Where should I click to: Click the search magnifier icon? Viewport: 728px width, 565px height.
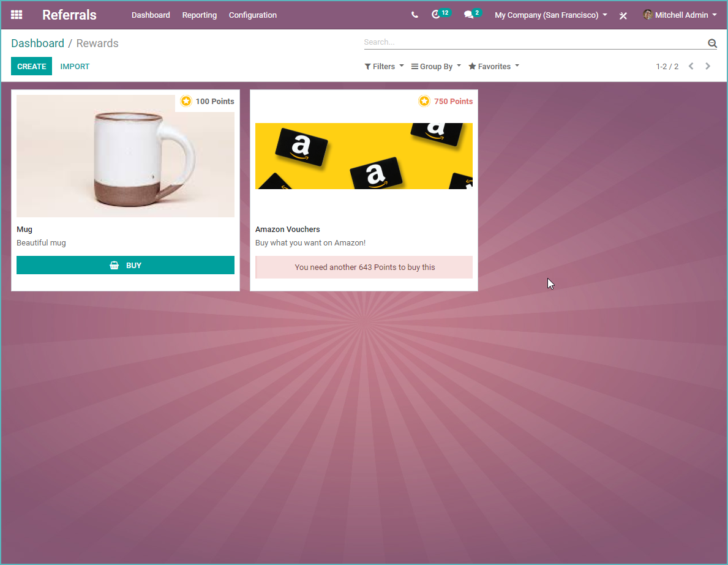[x=712, y=43]
